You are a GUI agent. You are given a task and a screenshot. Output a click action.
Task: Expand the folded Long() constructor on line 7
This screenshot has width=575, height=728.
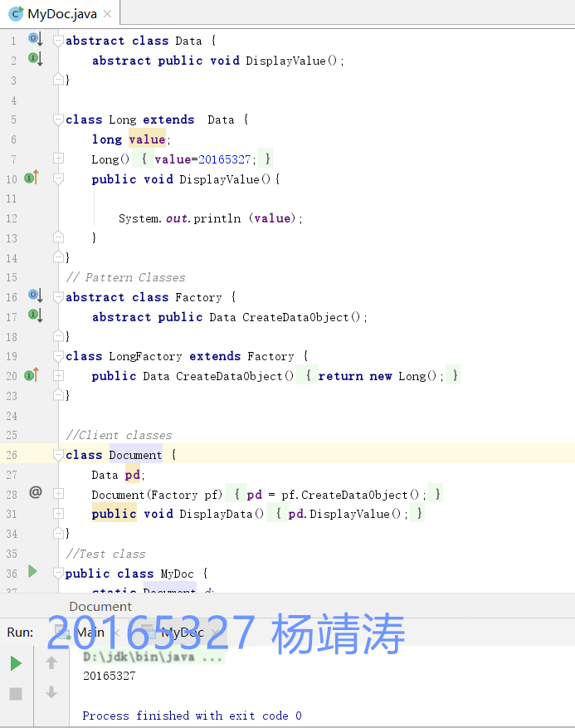click(x=58, y=159)
